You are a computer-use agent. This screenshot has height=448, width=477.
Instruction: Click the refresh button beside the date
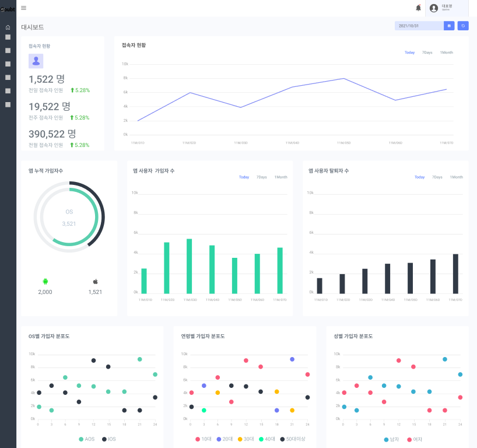coord(463,26)
